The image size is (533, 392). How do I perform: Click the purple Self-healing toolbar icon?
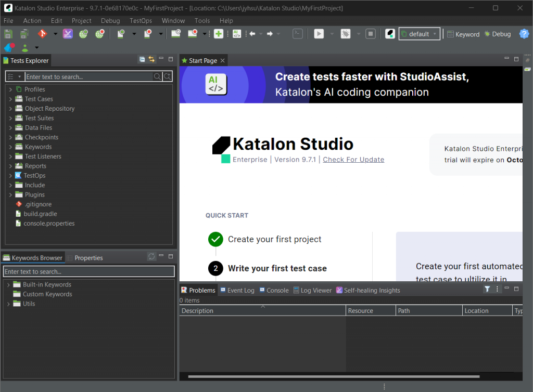click(68, 34)
